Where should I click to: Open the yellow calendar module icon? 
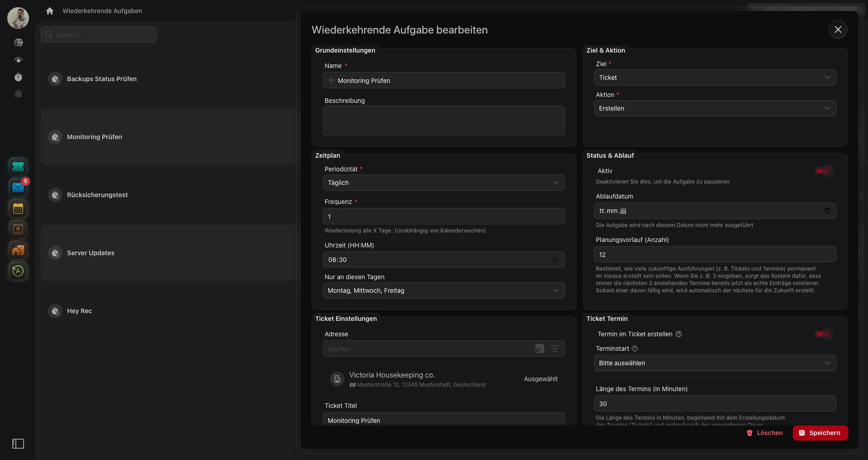[x=18, y=208]
